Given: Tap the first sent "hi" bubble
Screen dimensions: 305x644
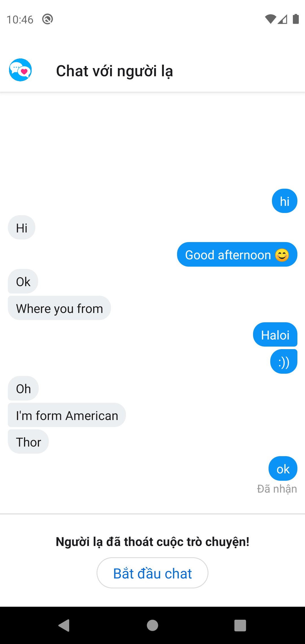Looking at the screenshot, I should tap(284, 201).
